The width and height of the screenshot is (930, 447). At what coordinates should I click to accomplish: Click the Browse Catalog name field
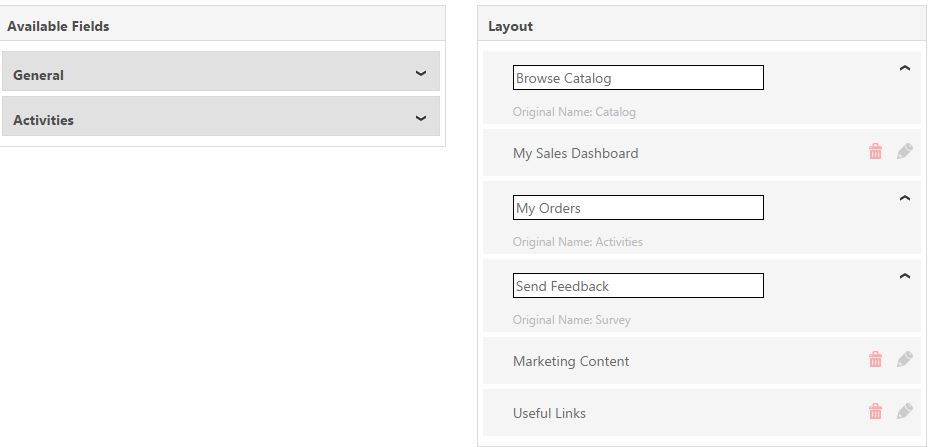(638, 78)
